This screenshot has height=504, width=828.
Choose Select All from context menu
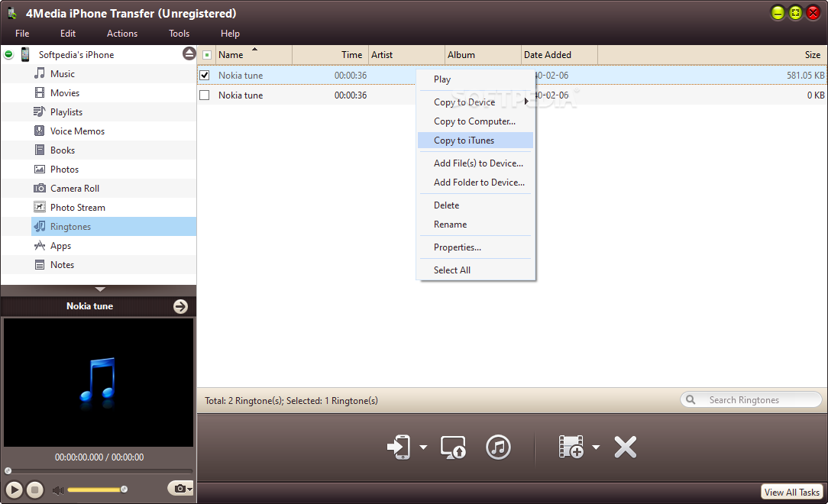tap(475, 270)
